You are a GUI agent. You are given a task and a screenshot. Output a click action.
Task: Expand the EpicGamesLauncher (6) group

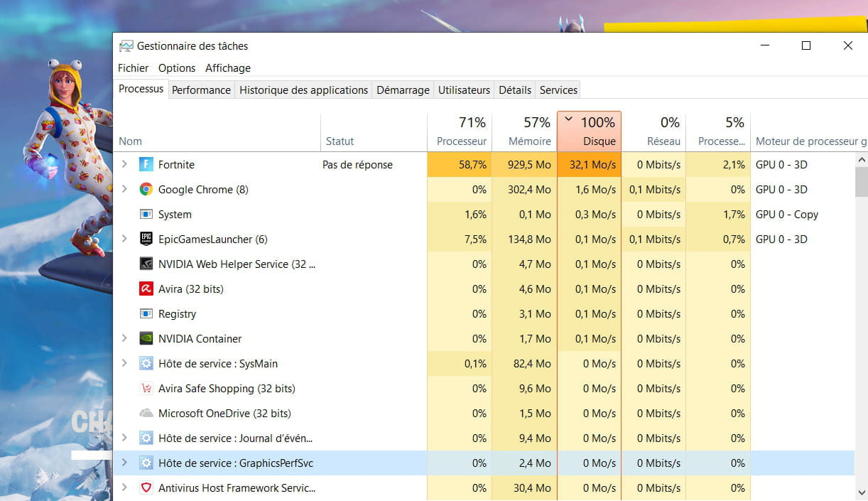(x=124, y=239)
